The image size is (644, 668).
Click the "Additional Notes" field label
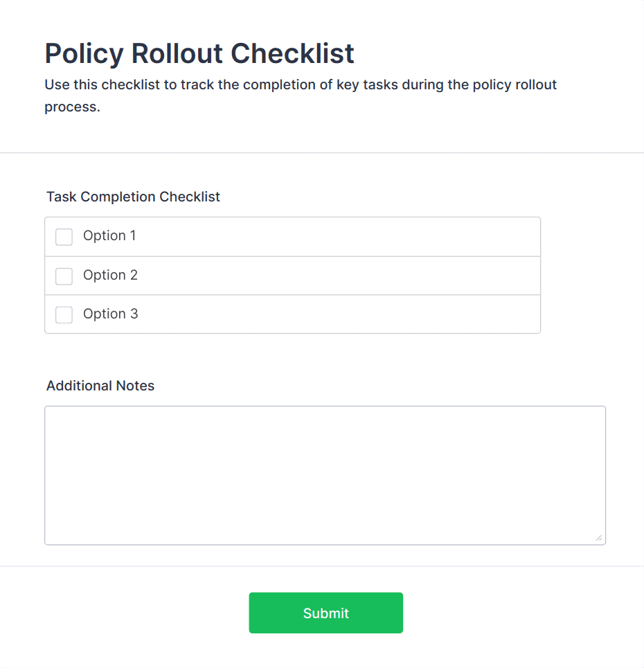100,386
